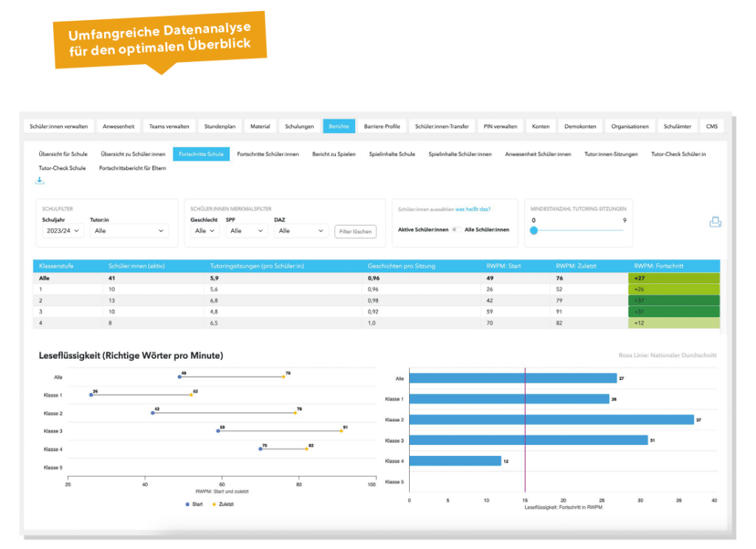This screenshot has height=549, width=756.
Task: Click the RWPM: Fortschritt column header
Action: pyautogui.click(x=657, y=266)
